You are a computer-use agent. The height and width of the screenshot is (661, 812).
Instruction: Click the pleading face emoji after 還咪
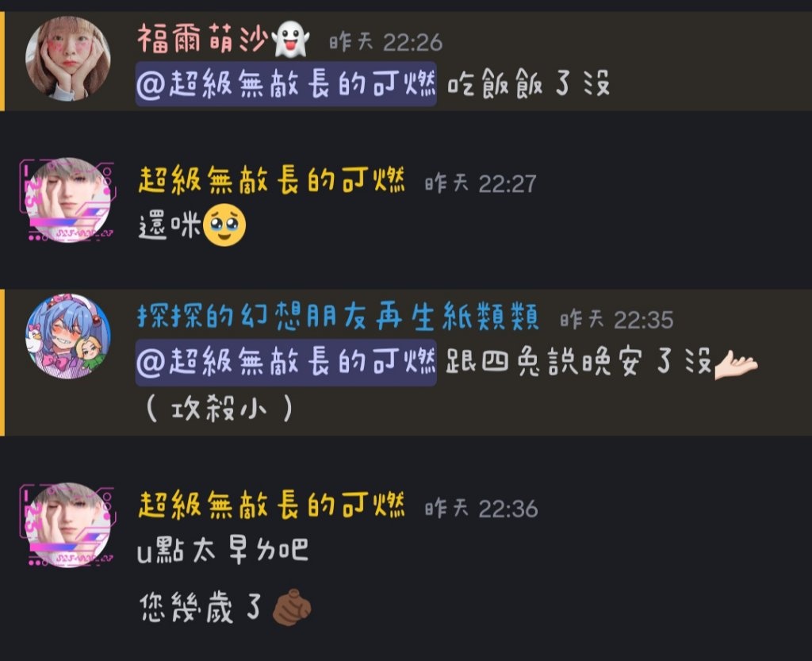[224, 225]
